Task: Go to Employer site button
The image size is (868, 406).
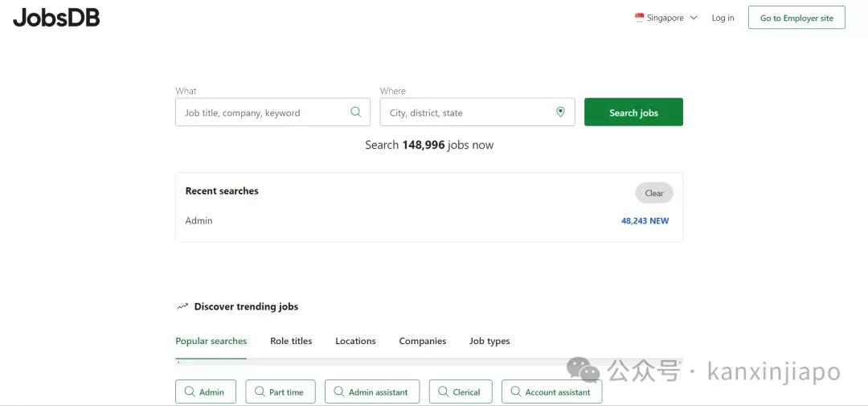Action: point(796,18)
